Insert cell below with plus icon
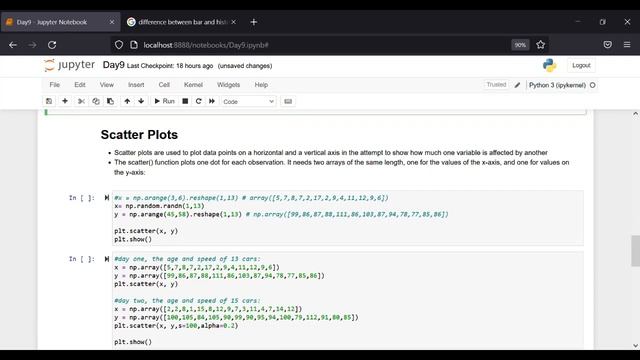This screenshot has width=640, height=360. coord(65,101)
